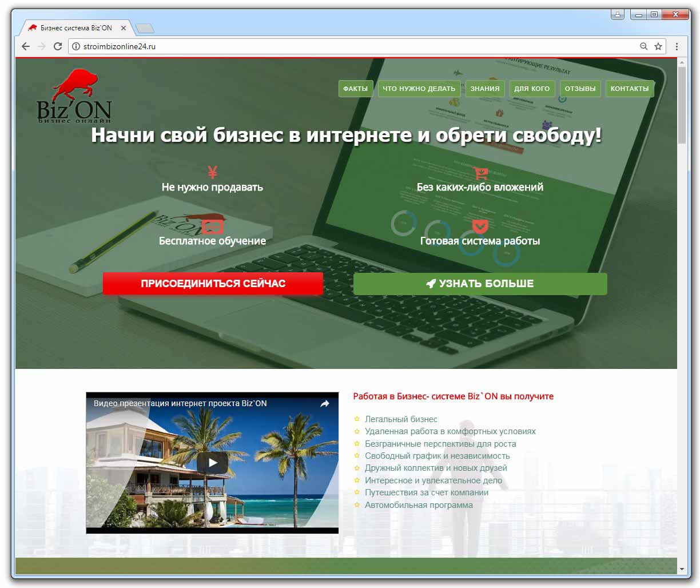Open a new tab
Viewport: 700px width, 588px height.
point(145,28)
